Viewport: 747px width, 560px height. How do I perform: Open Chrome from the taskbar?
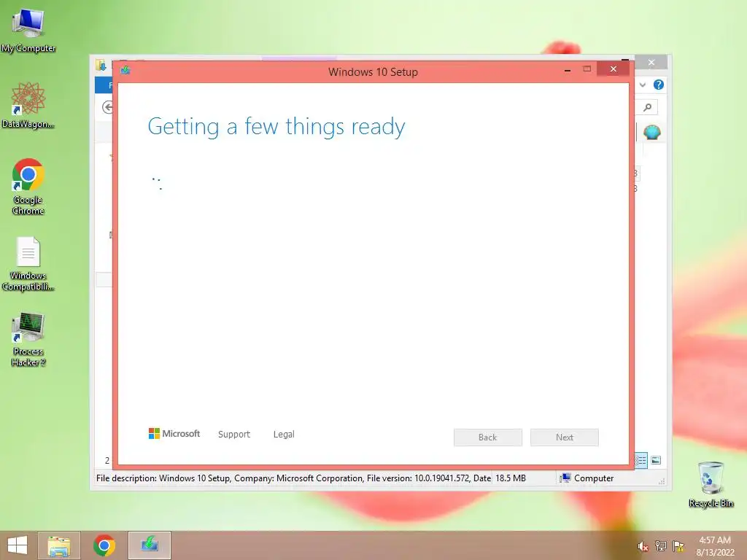tap(104, 545)
